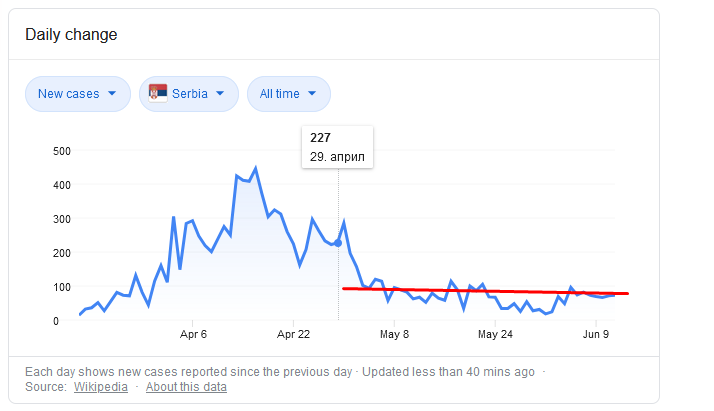Open the Serbia country dropdown
The image size is (714, 411).
click(x=189, y=94)
